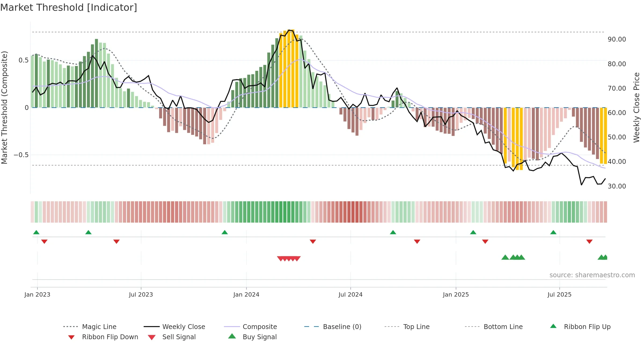
Task: Click the Ribbon Flip Down triangle in late February 2025
Action: [x=485, y=242]
